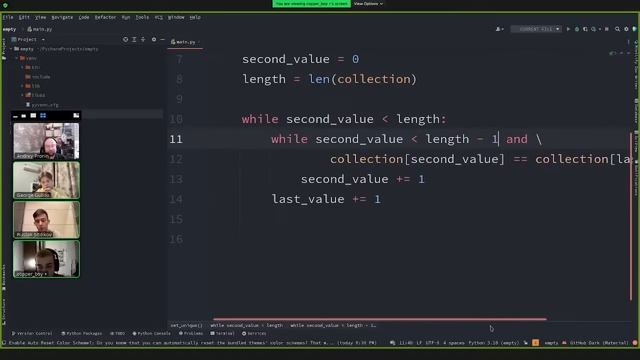Screen dimensions: 640x360
Task: Open the Navigate menu
Action: (x=62, y=17)
